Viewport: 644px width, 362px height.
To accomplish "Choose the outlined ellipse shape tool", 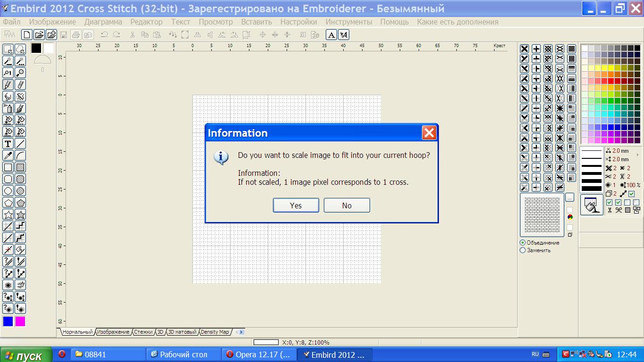I will [x=8, y=191].
